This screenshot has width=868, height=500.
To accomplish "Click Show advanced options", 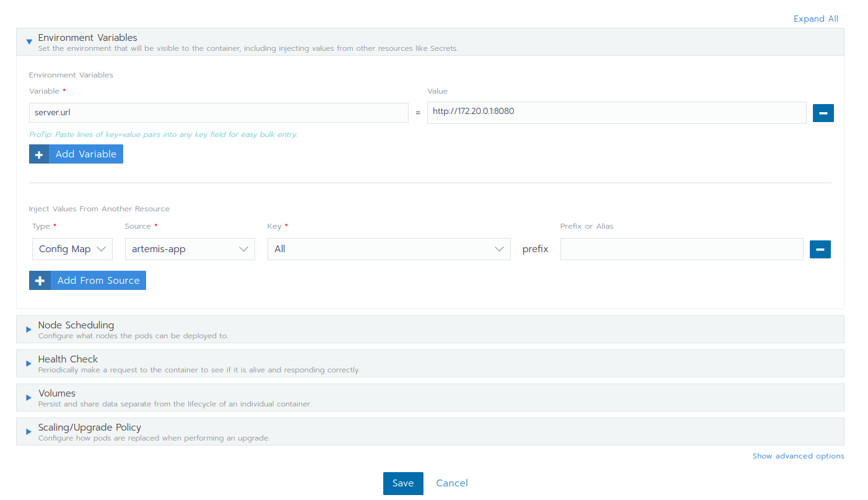I will 798,455.
